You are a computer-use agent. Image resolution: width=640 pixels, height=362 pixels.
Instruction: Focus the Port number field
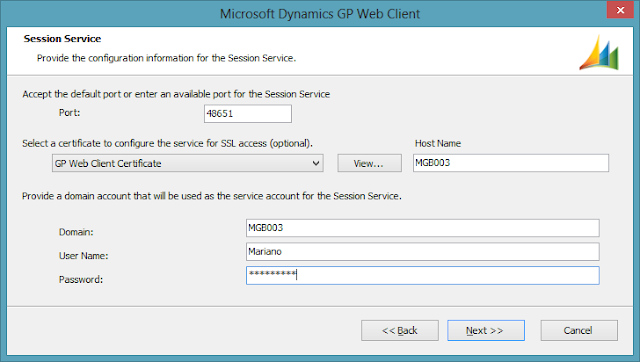point(248,113)
